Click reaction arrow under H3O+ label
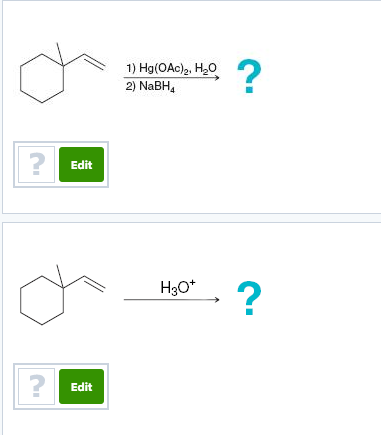The image size is (381, 435). click(x=171, y=300)
